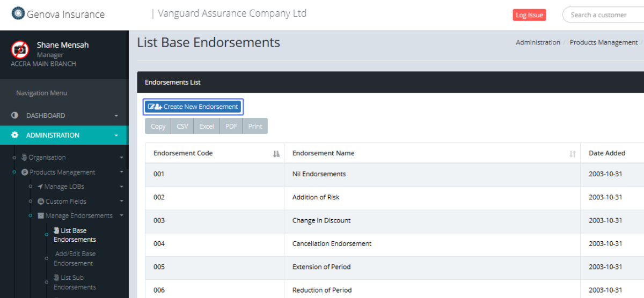Image resolution: width=644 pixels, height=298 pixels.
Task: Click the Dashboard half-circle icon
Action: [14, 116]
